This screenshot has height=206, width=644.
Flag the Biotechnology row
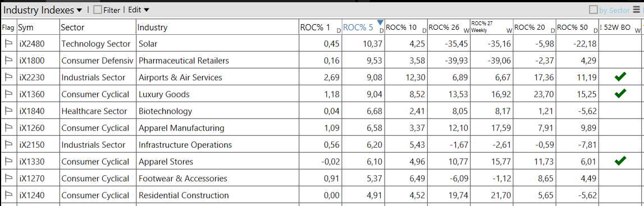[8, 111]
